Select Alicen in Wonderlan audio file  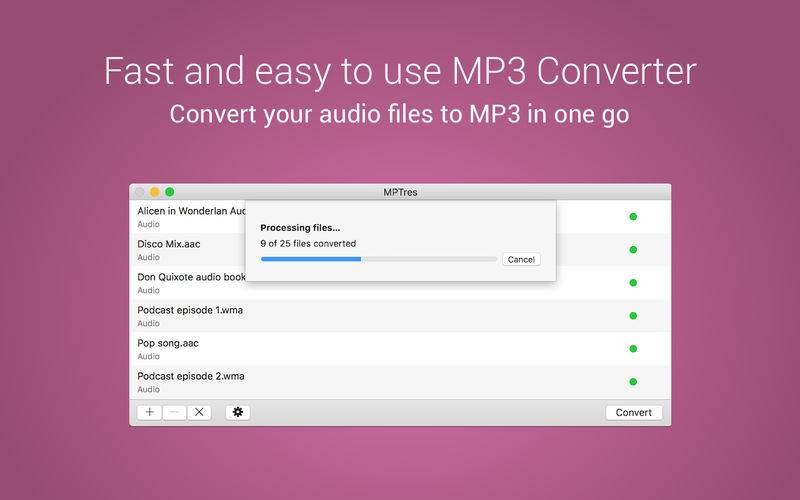point(401,217)
